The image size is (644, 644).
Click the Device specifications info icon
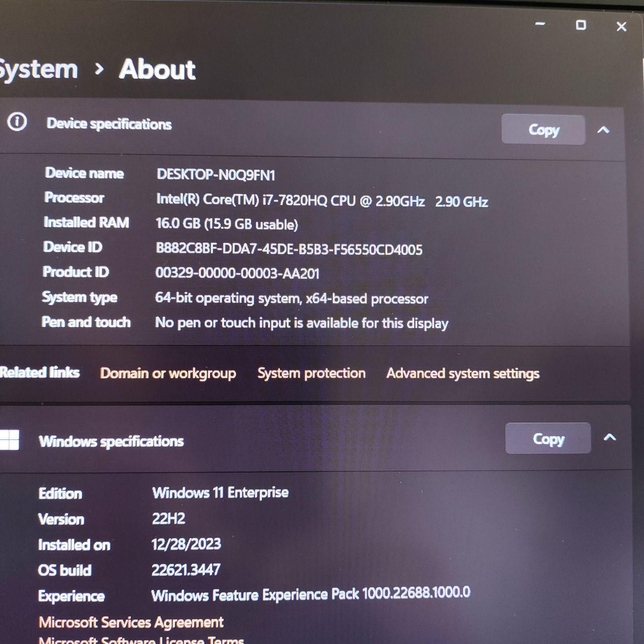pos(17,122)
